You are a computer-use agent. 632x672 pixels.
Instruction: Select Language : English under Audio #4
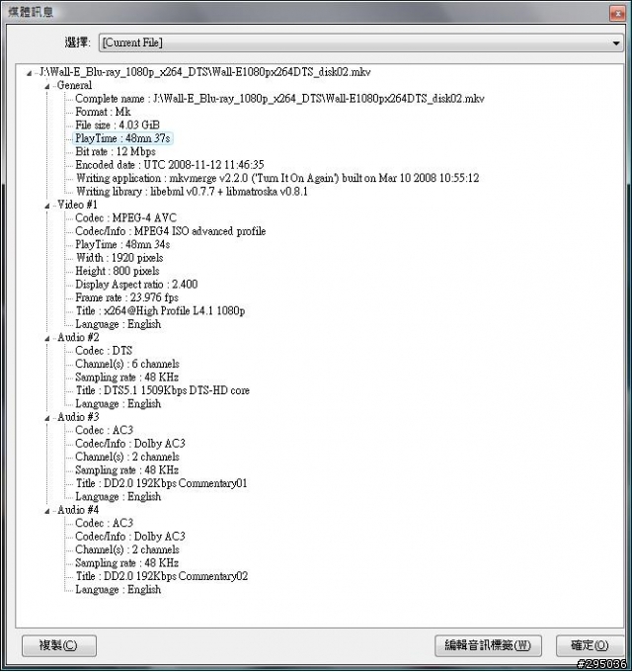coord(118,590)
